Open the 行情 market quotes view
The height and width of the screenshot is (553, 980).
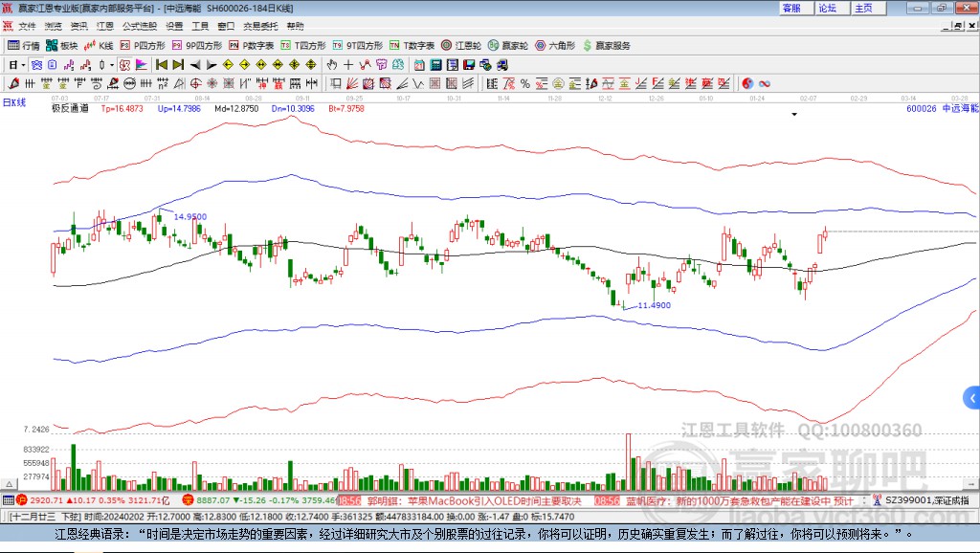pyautogui.click(x=23, y=46)
